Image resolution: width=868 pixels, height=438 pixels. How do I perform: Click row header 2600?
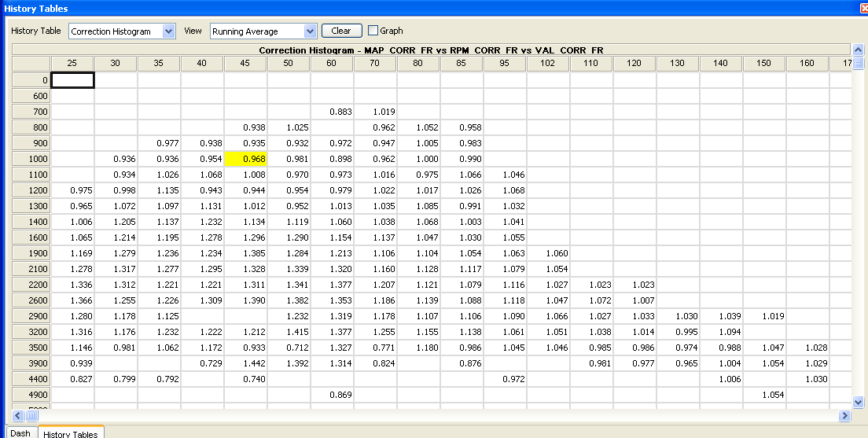[31, 300]
